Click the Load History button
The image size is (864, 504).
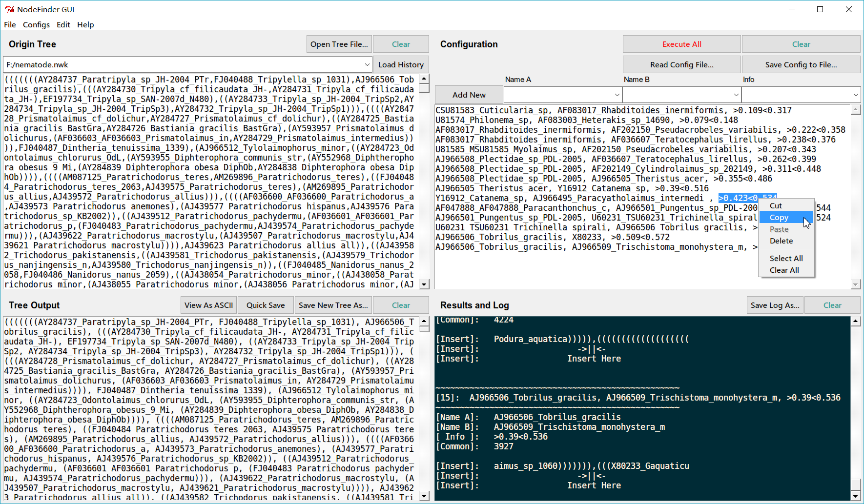[x=401, y=64]
